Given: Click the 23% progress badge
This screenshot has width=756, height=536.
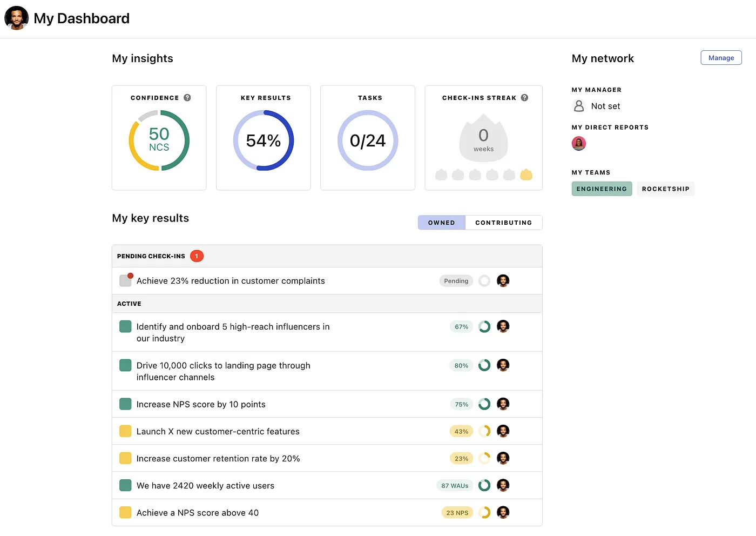Looking at the screenshot, I should tap(461, 458).
